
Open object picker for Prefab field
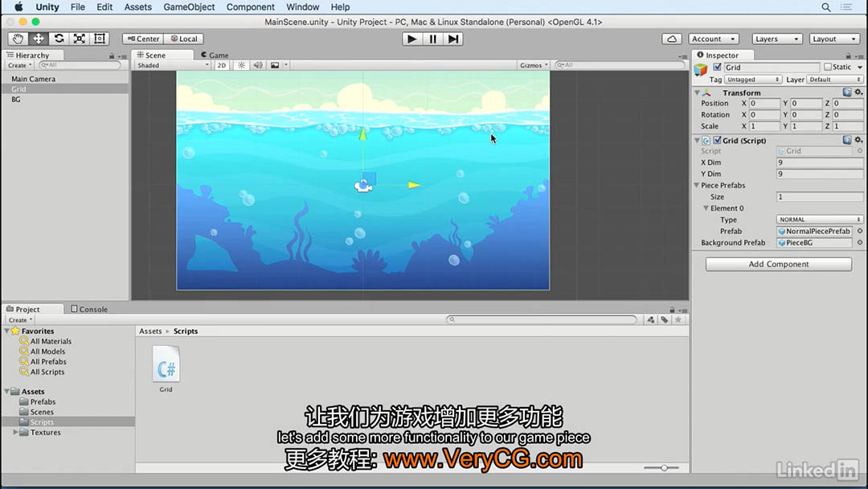[860, 231]
